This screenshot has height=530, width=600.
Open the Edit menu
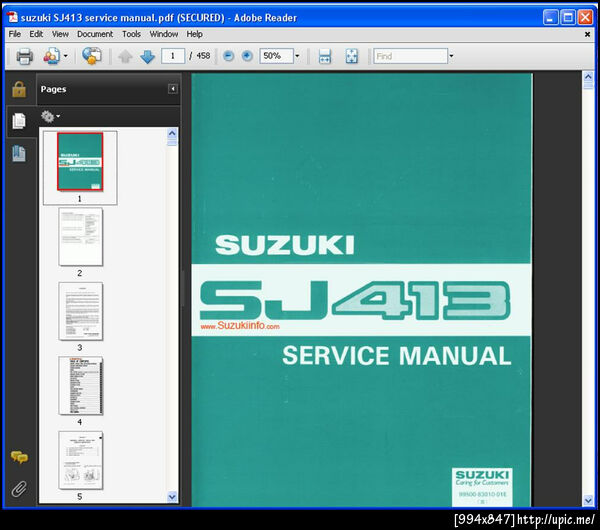(36, 34)
